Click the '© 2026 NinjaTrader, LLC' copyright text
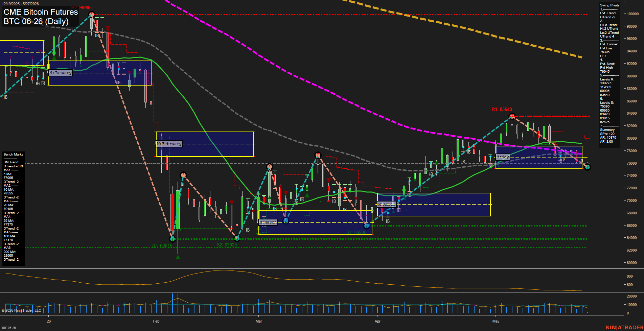644x331 pixels. (21, 310)
